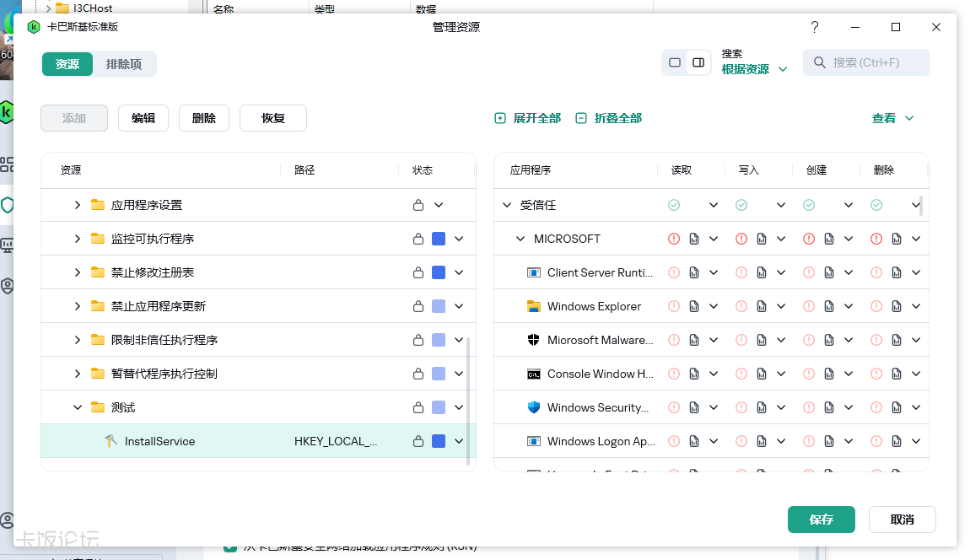Click the 测试 folder icon
The height and width of the screenshot is (560, 970).
[x=98, y=407]
